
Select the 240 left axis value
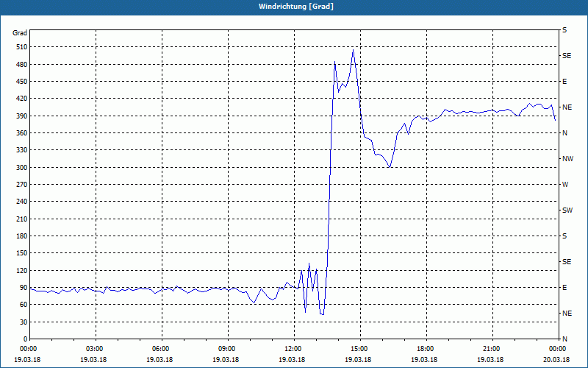click(x=22, y=202)
